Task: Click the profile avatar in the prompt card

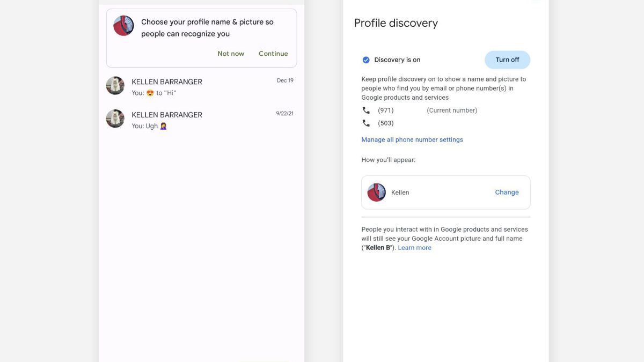Action: tap(123, 26)
